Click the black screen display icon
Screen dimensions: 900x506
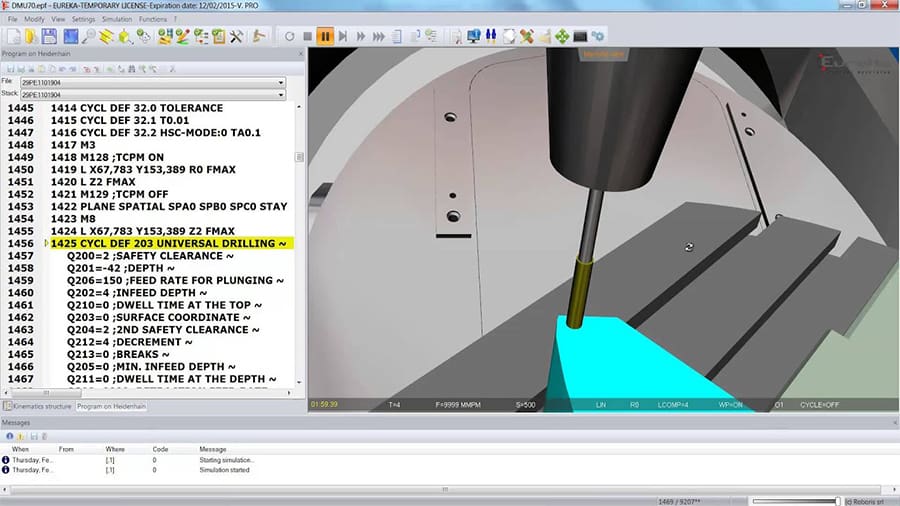580,37
